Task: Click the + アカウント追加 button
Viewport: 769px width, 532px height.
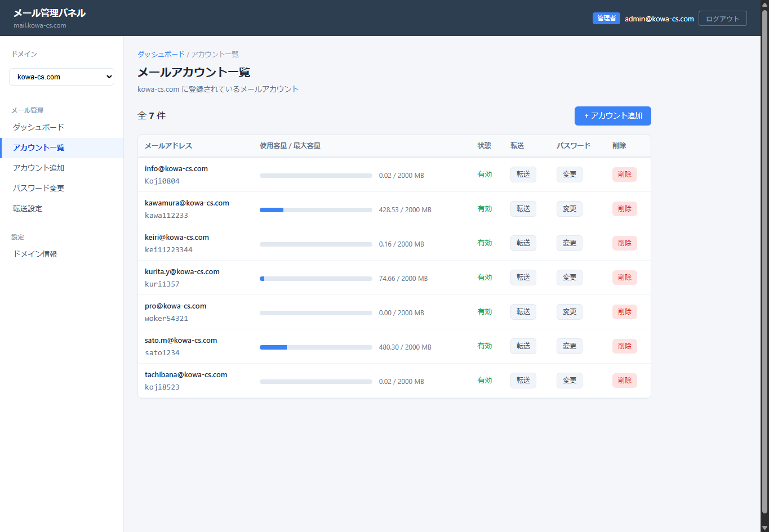Action: tap(612, 116)
